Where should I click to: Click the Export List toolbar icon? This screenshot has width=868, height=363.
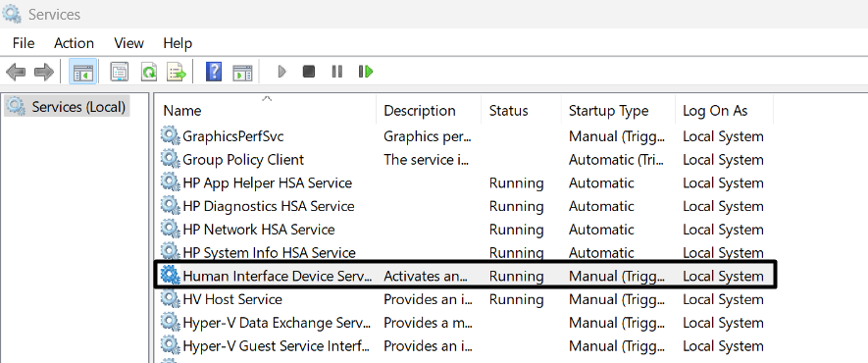pos(177,72)
